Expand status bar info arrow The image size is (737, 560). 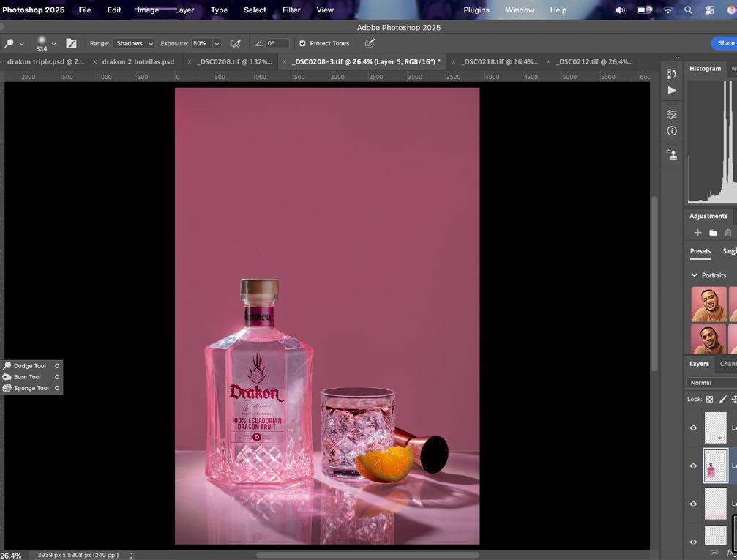131,556
